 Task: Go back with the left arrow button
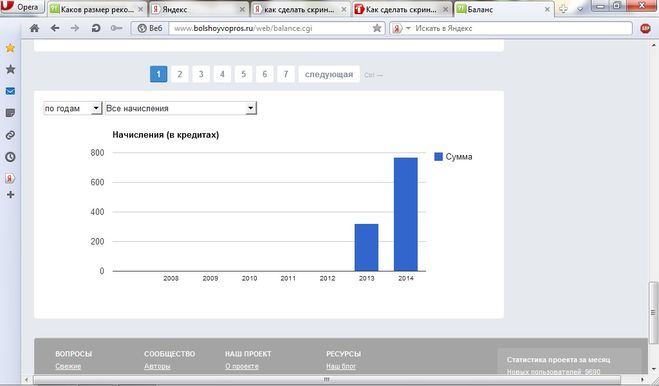[55, 28]
